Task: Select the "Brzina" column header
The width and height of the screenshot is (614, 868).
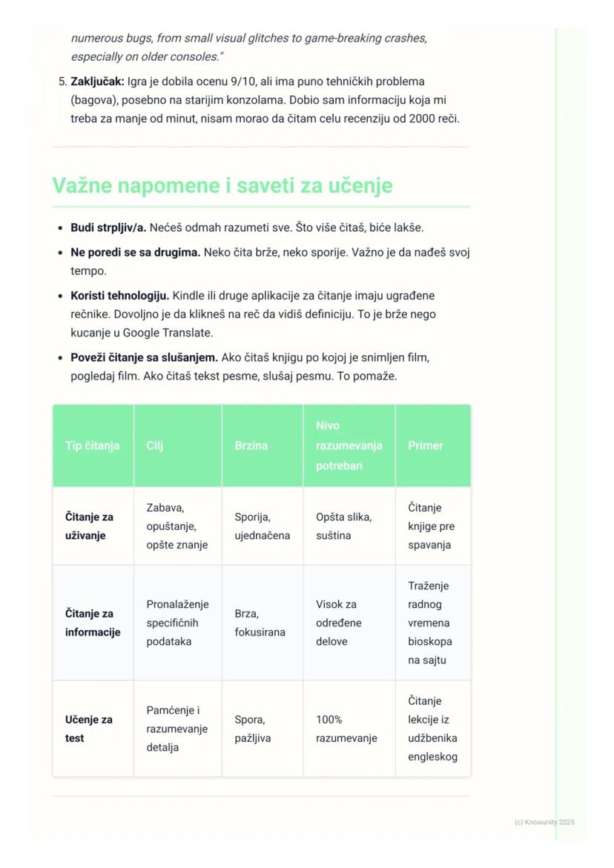Action: (x=251, y=445)
